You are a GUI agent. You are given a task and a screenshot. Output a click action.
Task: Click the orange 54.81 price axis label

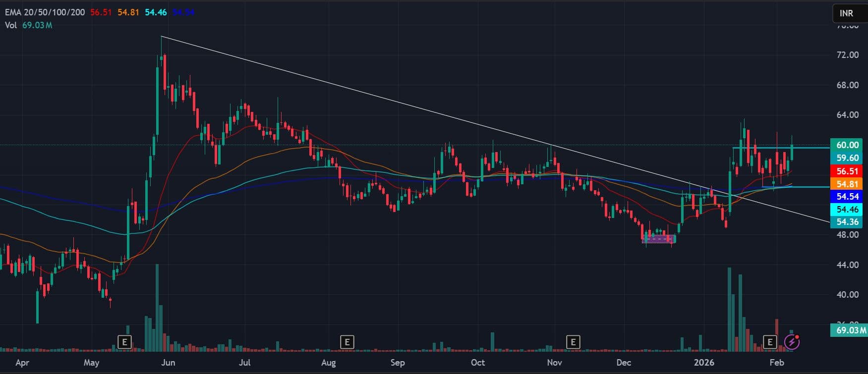847,184
